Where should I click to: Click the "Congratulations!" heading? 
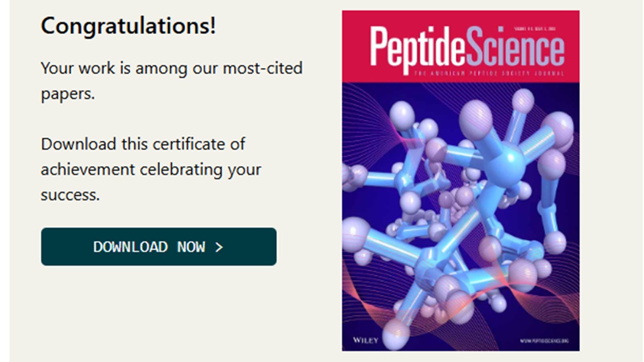click(x=128, y=26)
